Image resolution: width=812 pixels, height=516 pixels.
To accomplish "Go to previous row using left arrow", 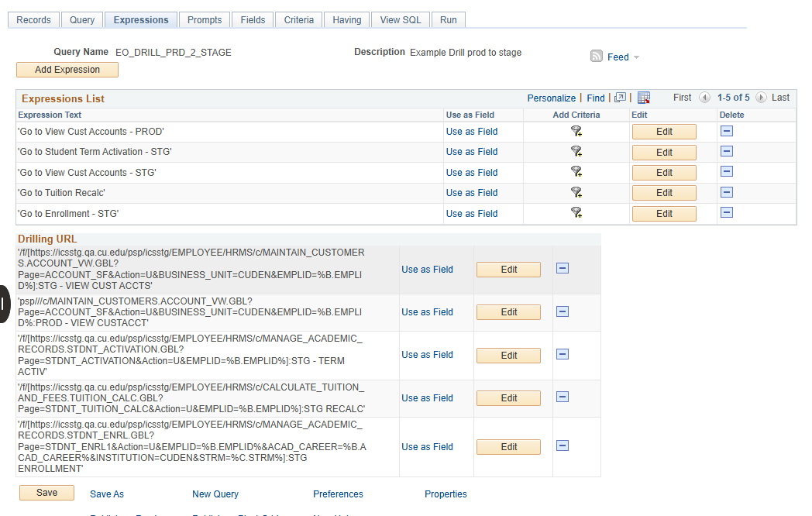I will click(x=704, y=98).
